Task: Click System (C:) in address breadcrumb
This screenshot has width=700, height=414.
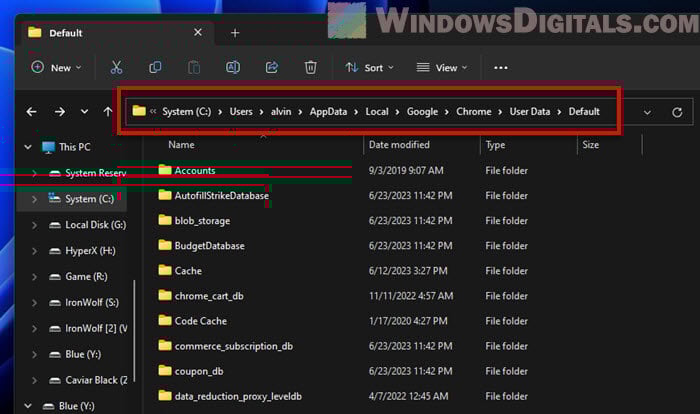Action: pyautogui.click(x=187, y=112)
